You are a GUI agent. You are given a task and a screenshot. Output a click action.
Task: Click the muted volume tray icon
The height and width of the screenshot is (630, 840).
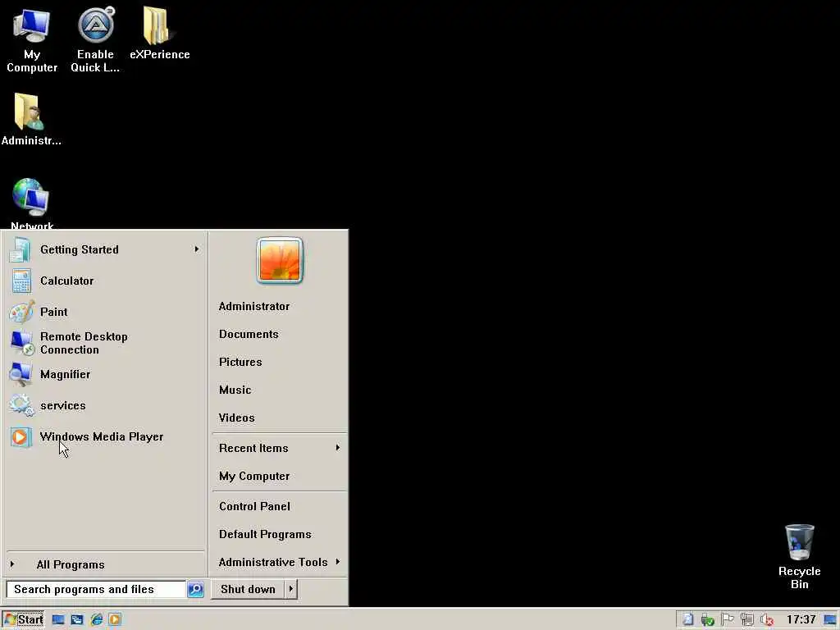tap(767, 620)
